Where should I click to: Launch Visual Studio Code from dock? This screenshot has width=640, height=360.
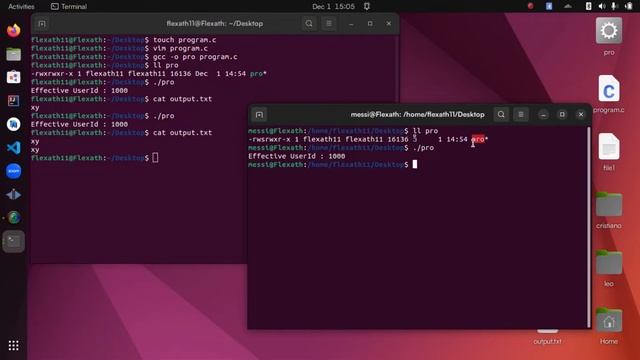(13, 147)
